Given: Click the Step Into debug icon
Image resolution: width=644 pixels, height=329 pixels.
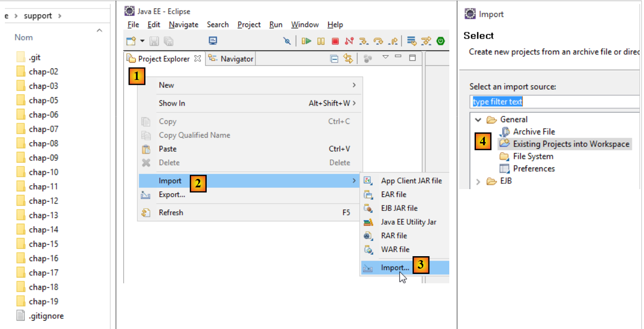Looking at the screenshot, I should (364, 41).
